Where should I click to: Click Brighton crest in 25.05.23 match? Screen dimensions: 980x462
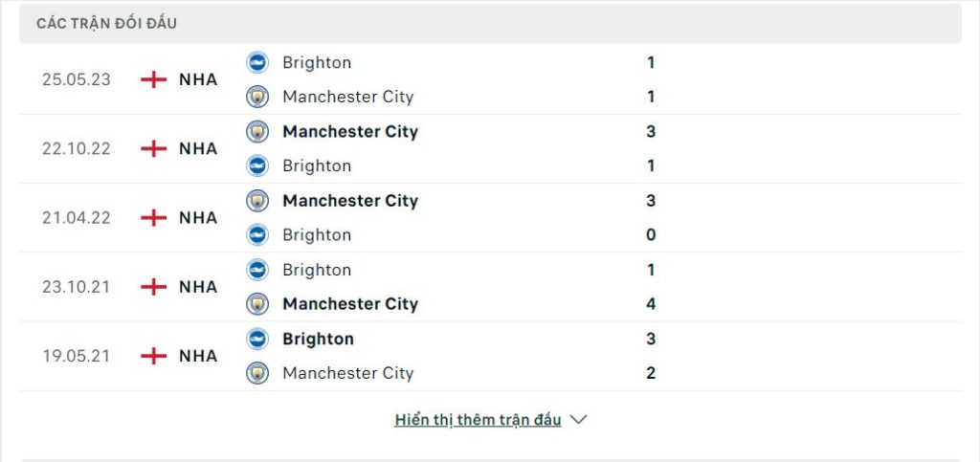point(256,62)
